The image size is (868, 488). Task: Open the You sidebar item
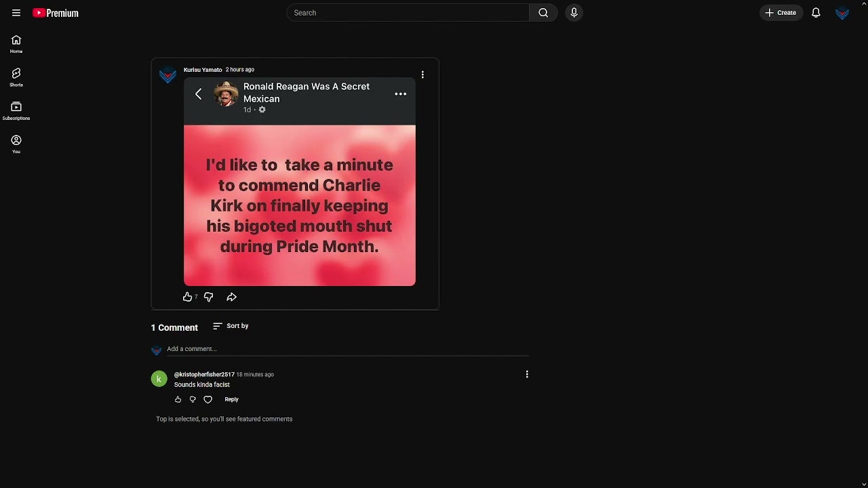[16, 144]
